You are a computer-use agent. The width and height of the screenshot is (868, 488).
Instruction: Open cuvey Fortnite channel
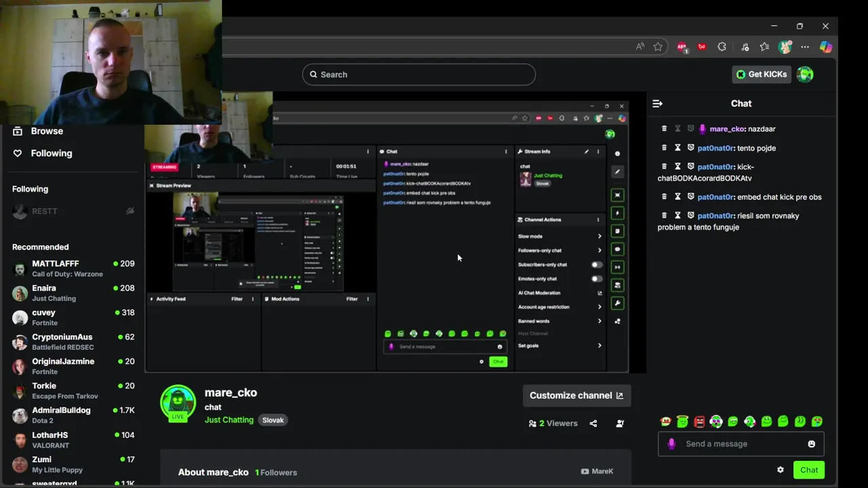pos(73,317)
